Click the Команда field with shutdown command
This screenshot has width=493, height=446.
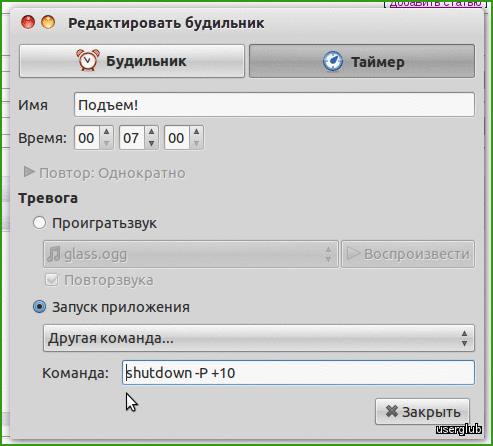click(x=298, y=372)
